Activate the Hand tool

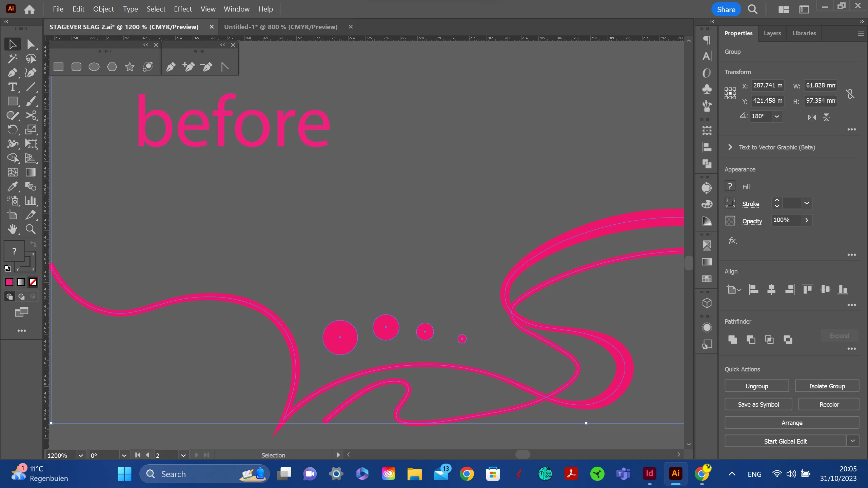(x=13, y=229)
